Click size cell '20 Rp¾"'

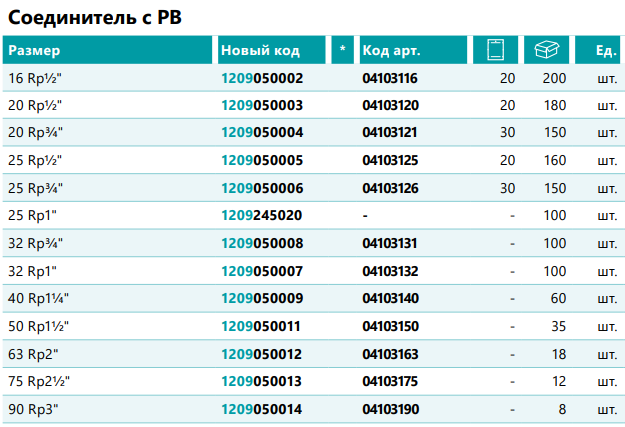35,132
